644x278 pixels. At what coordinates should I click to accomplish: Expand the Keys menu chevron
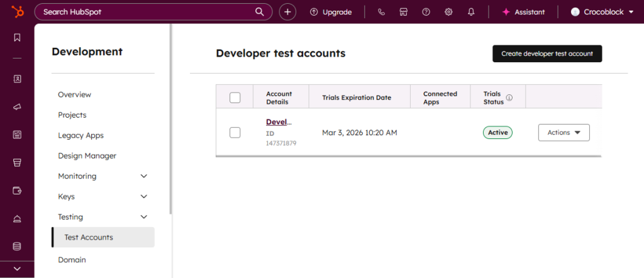[144, 196]
